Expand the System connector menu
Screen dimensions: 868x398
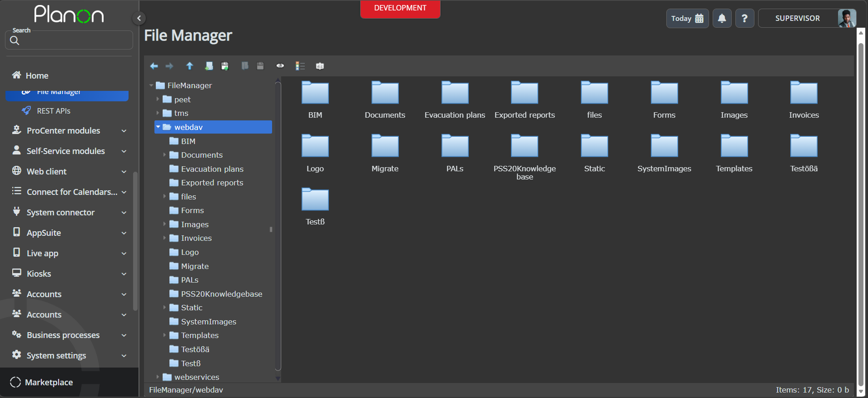(69, 213)
